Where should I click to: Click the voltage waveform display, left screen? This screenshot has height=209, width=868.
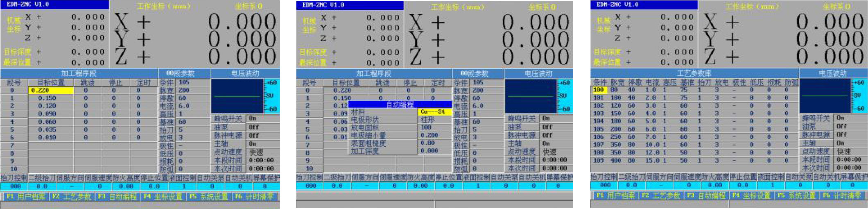(237, 96)
